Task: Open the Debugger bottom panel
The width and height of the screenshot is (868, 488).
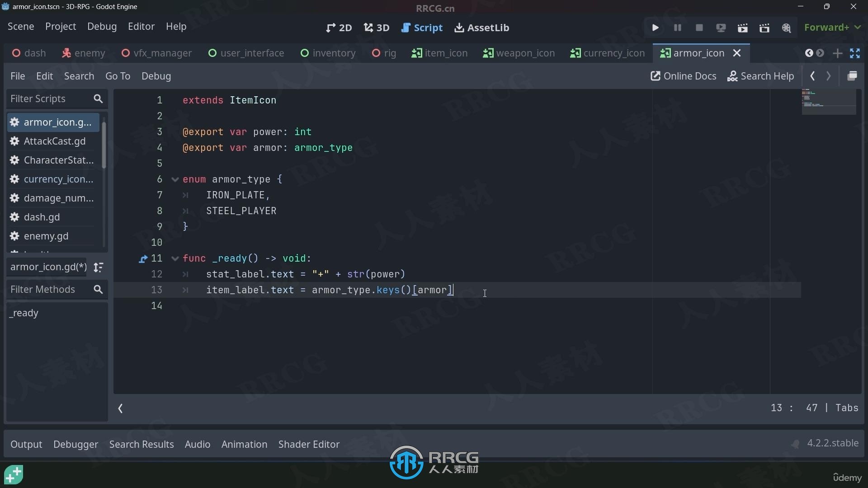Action: tap(75, 444)
